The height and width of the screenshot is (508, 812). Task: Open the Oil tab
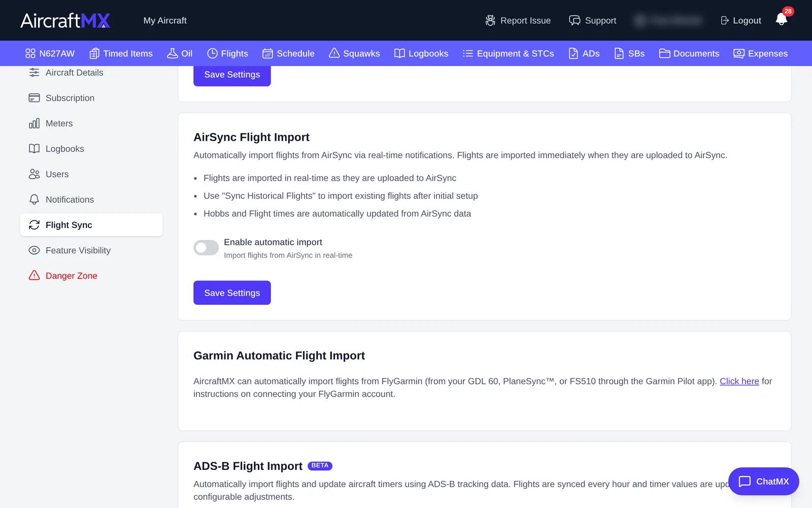[180, 53]
